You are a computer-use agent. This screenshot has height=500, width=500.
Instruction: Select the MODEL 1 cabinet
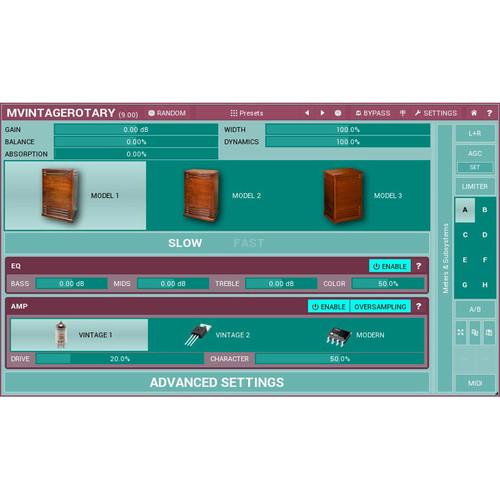click(75, 196)
